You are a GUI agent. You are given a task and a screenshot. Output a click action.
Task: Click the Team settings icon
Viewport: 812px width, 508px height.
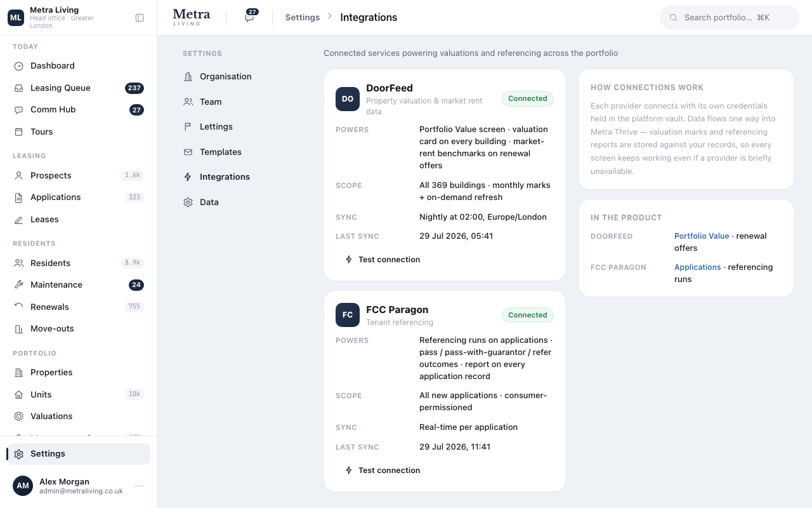click(x=188, y=102)
